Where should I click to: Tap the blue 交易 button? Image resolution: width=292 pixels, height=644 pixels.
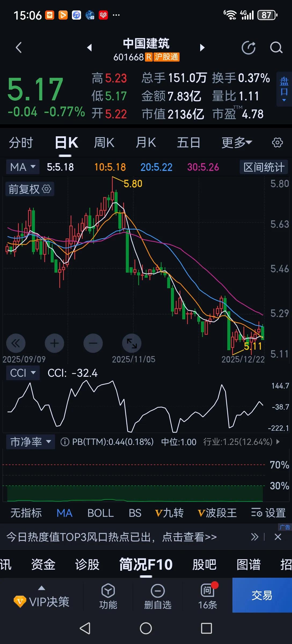click(262, 595)
